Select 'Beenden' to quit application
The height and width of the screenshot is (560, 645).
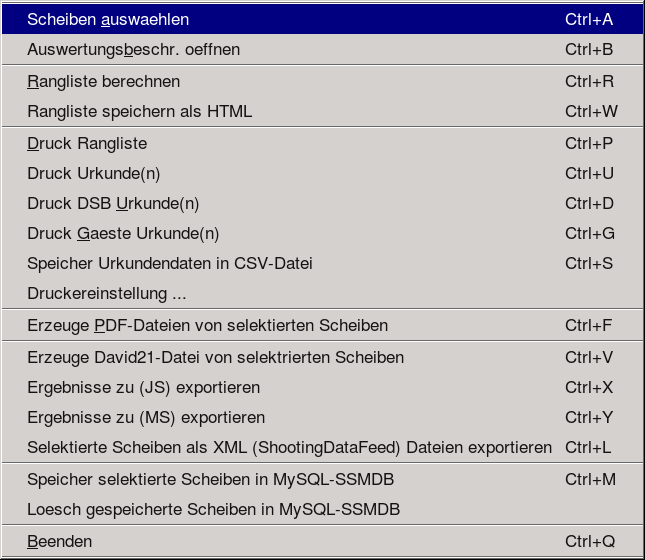59,541
